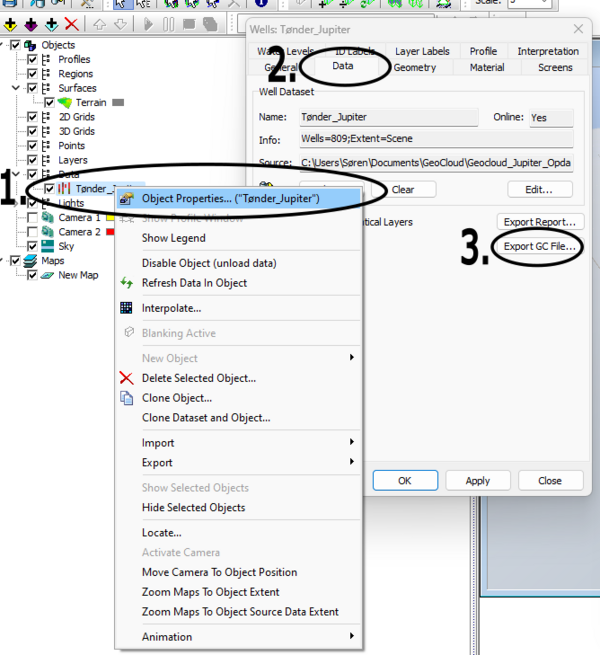This screenshot has height=655, width=600.
Task: Click the Clear button
Action: tap(403, 190)
